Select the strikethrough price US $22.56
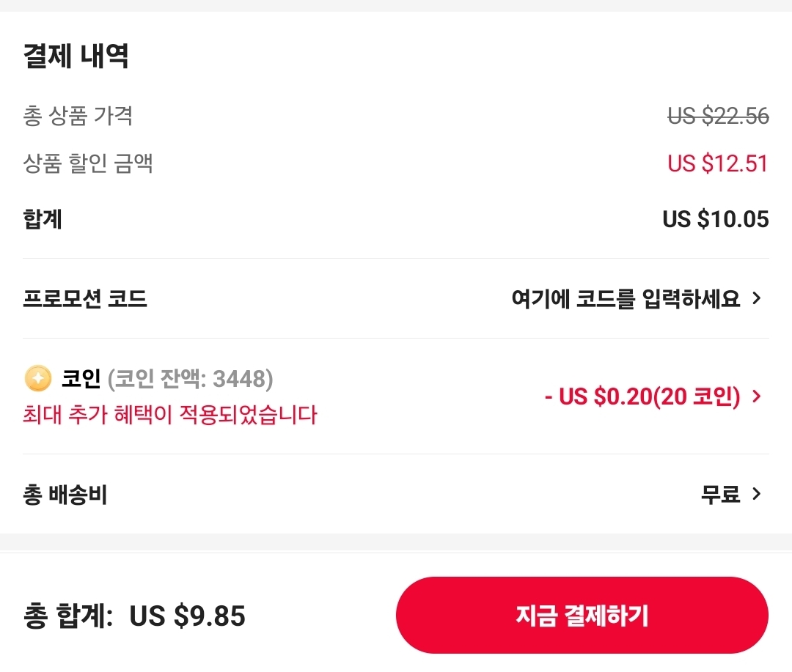This screenshot has width=792, height=672. (717, 116)
